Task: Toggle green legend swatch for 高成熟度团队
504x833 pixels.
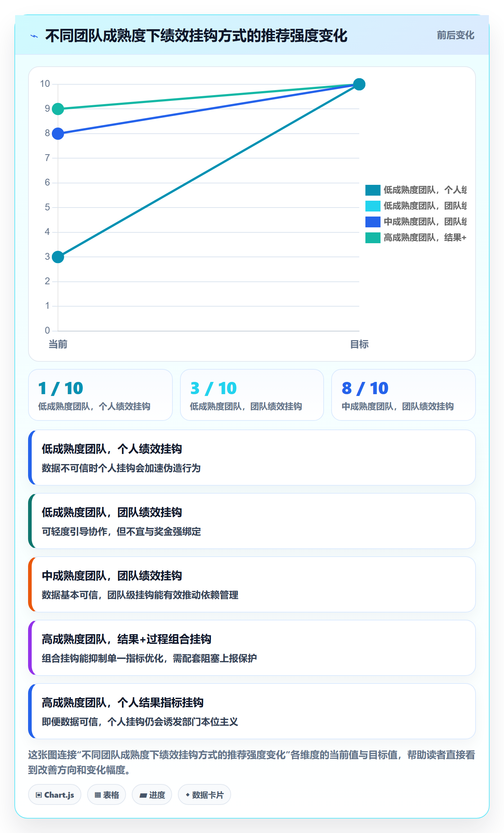Action: pos(373,237)
